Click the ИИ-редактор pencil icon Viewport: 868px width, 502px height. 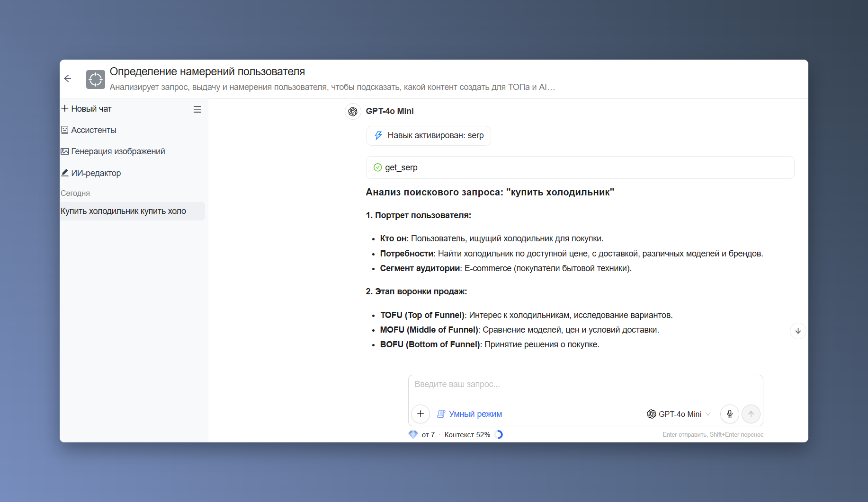point(65,173)
